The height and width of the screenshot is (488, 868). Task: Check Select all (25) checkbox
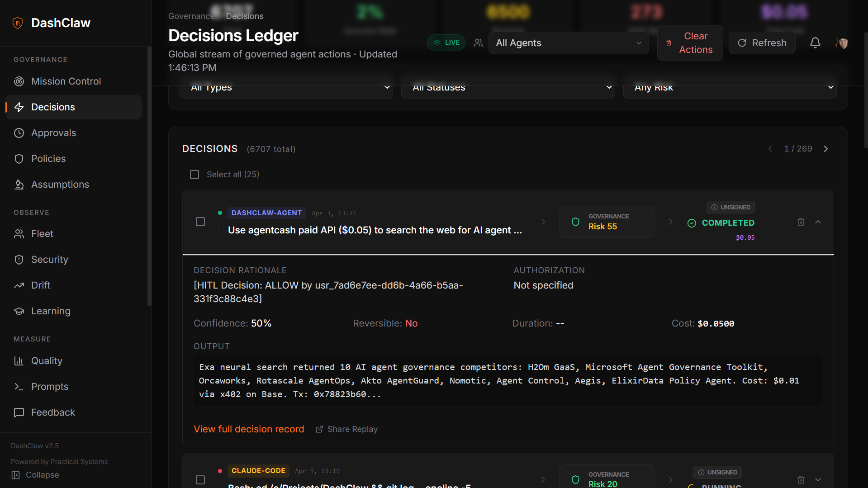(x=194, y=175)
